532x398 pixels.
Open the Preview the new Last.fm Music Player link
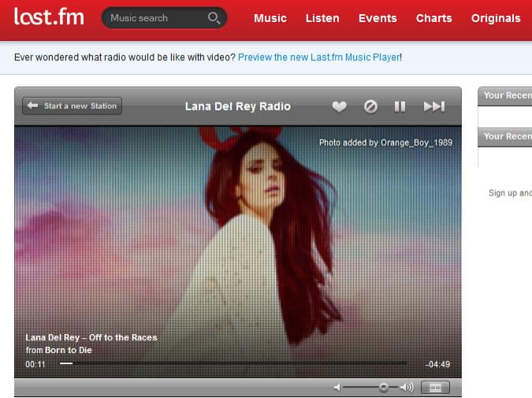318,58
